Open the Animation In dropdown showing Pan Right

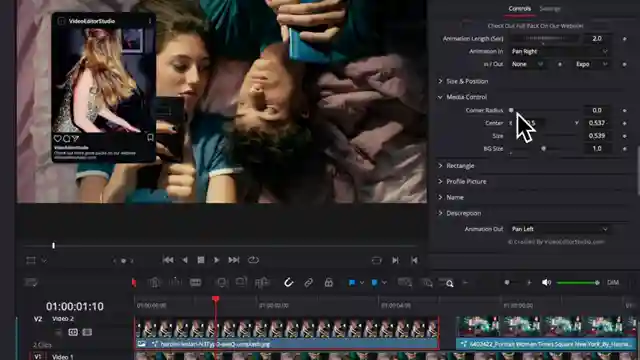559,51
